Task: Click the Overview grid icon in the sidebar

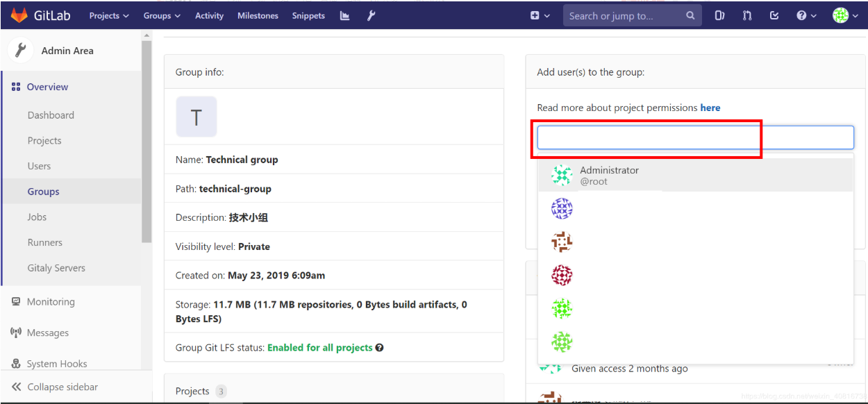Action: (16, 87)
